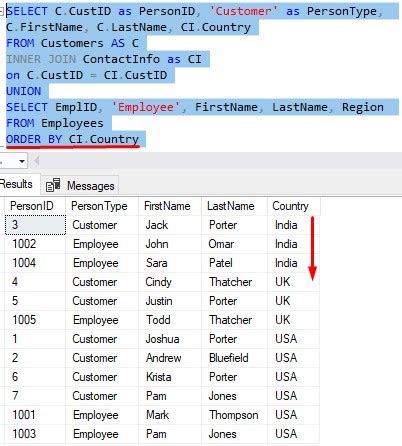Click the cell containing PersonID 1005
The width and height of the screenshot is (402, 446).
coord(35,320)
